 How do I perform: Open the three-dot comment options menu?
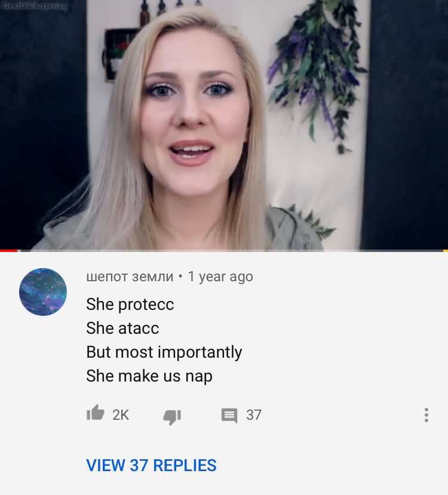(426, 415)
